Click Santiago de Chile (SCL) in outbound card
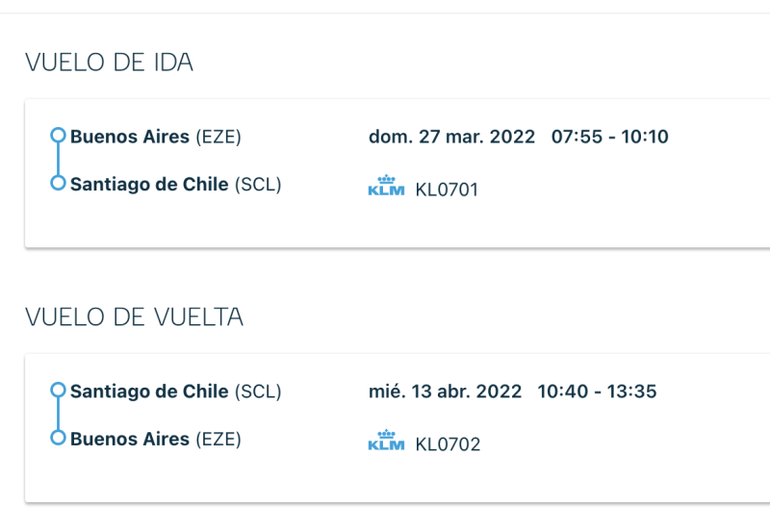Image resolution: width=770 pixels, height=532 pixels. tap(176, 184)
